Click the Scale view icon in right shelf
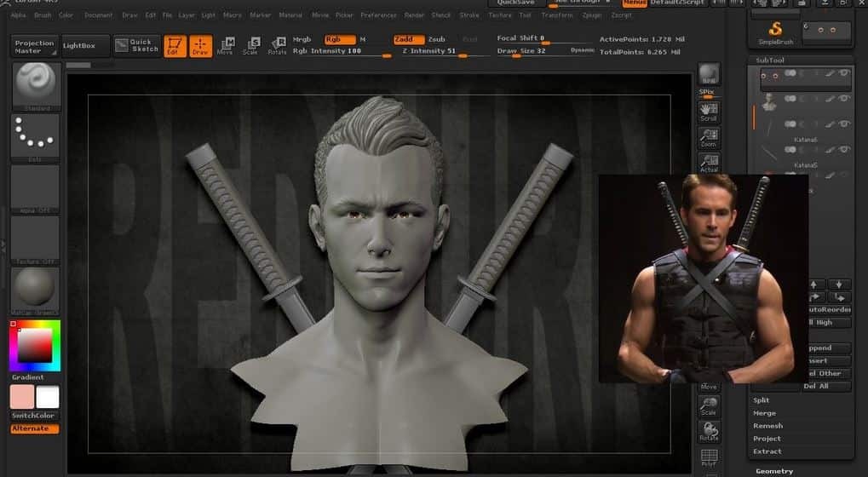Viewport: 868px width, 477px height. point(709,406)
